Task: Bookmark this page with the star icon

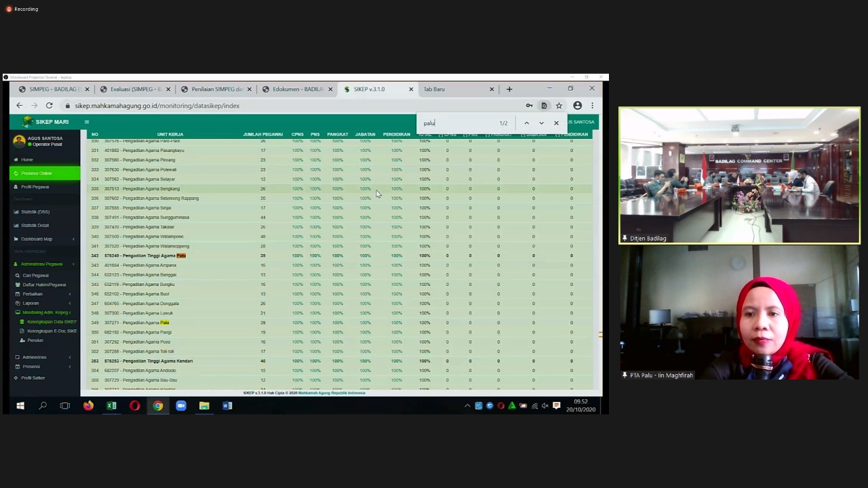Action: point(559,106)
